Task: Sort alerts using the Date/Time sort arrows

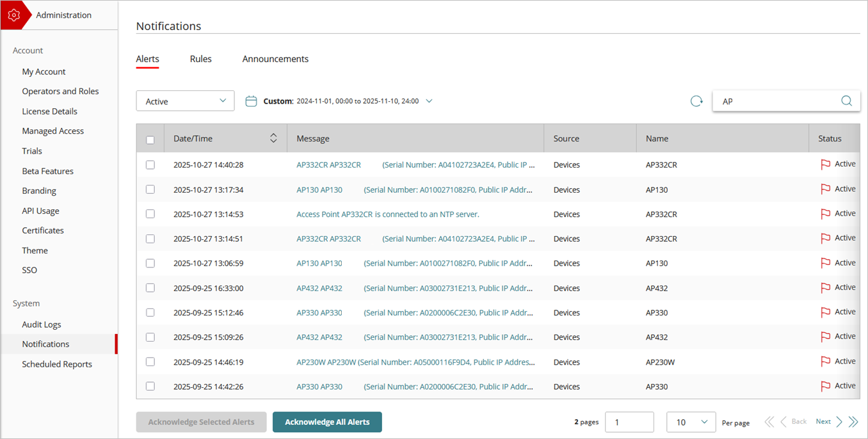Action: [x=273, y=138]
